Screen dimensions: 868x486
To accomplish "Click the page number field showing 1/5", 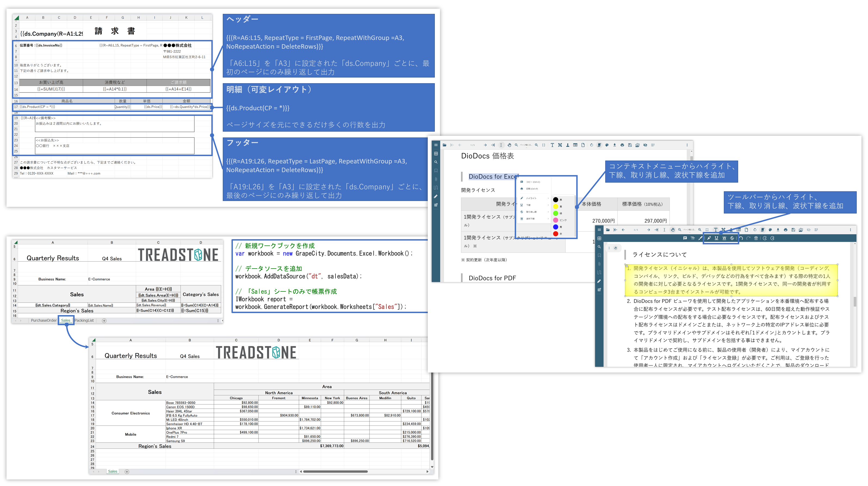I will point(472,145).
